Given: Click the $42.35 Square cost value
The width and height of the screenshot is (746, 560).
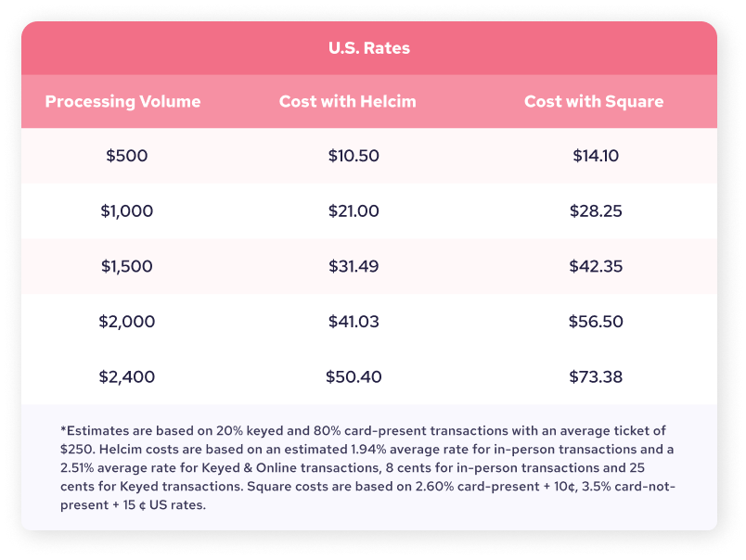Looking at the screenshot, I should (596, 266).
